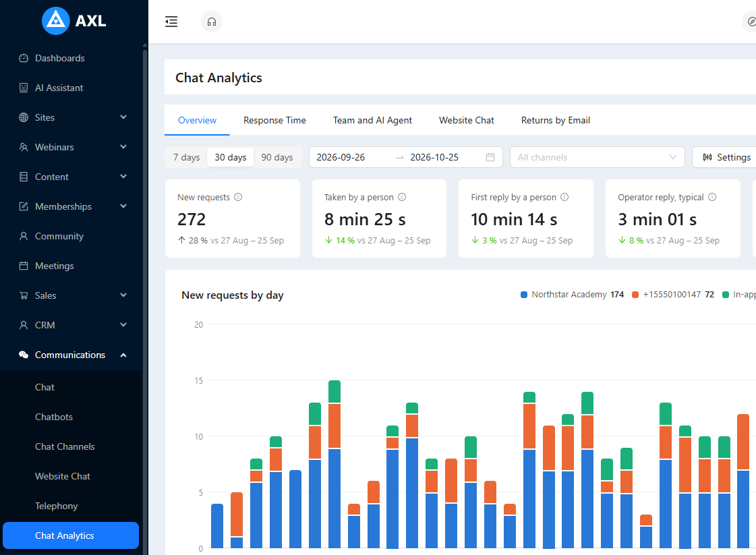Open the date range calendar icon
This screenshot has height=555, width=756.
pos(490,157)
